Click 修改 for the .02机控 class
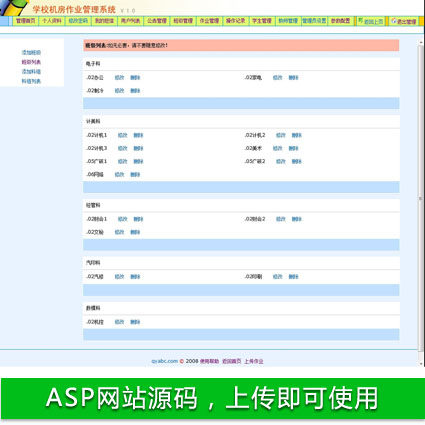This screenshot has width=425, height=425. coord(119,322)
